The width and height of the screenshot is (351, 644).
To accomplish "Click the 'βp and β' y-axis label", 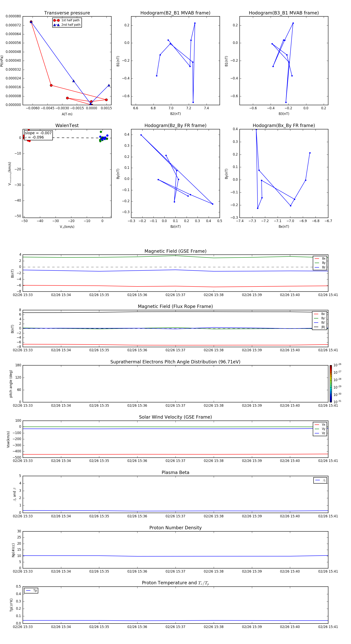I will tap(14, 495).
